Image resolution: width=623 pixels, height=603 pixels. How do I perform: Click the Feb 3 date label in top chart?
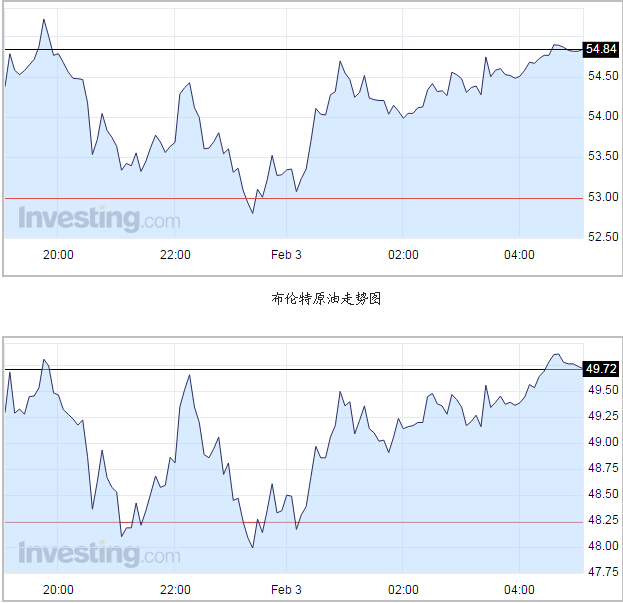pyautogui.click(x=287, y=255)
